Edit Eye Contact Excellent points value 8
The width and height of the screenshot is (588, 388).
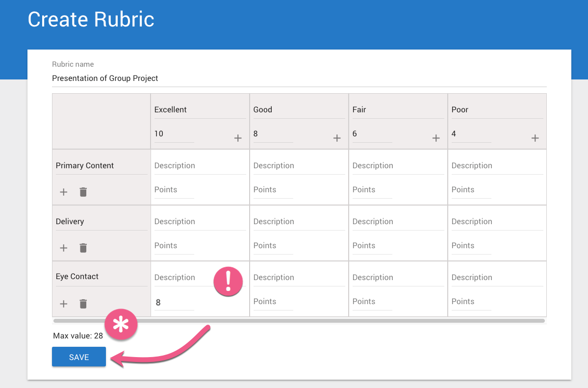coord(174,303)
